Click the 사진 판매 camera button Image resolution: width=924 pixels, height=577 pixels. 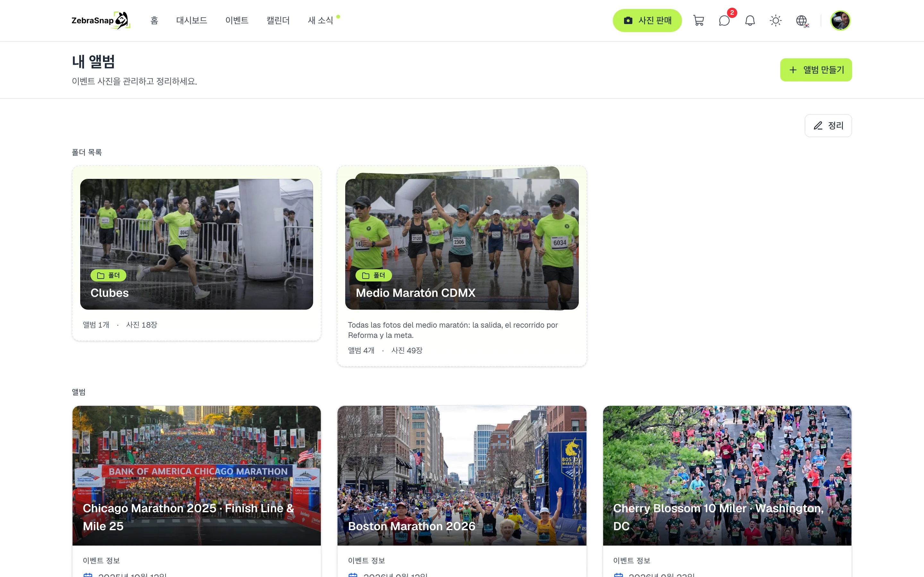[x=647, y=21]
